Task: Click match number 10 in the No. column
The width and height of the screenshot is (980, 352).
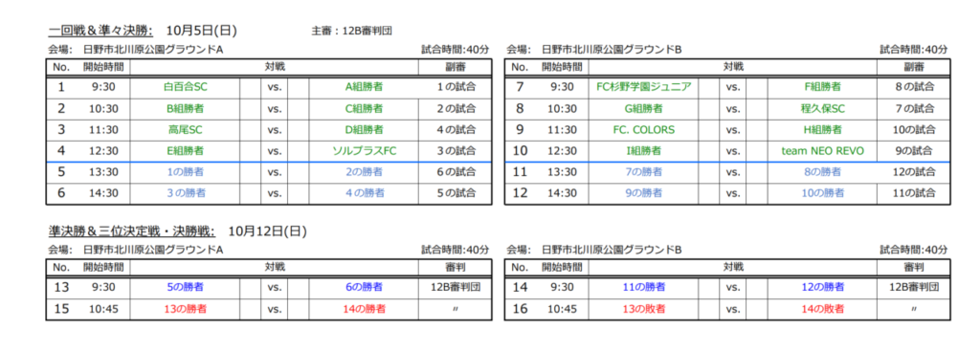Action: (x=520, y=151)
